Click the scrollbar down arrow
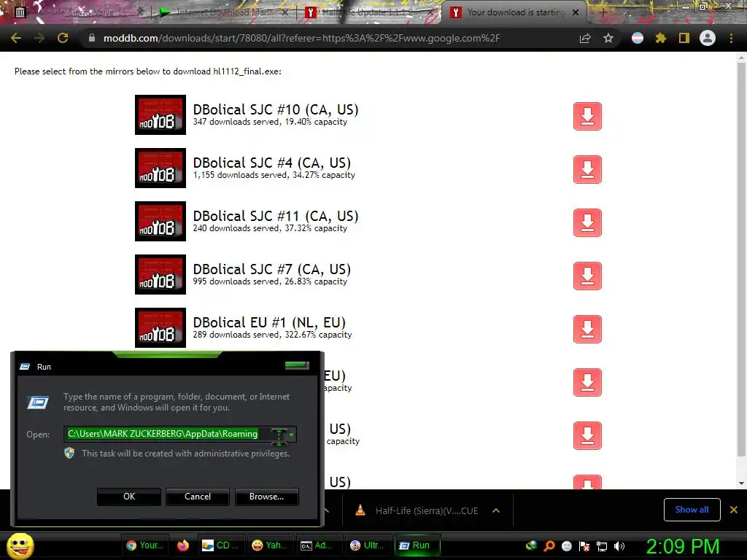This screenshot has width=747, height=560. point(741,483)
